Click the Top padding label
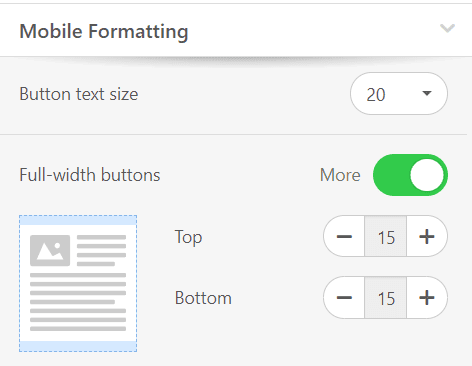Viewport: 472px width, 366px height. 188,237
